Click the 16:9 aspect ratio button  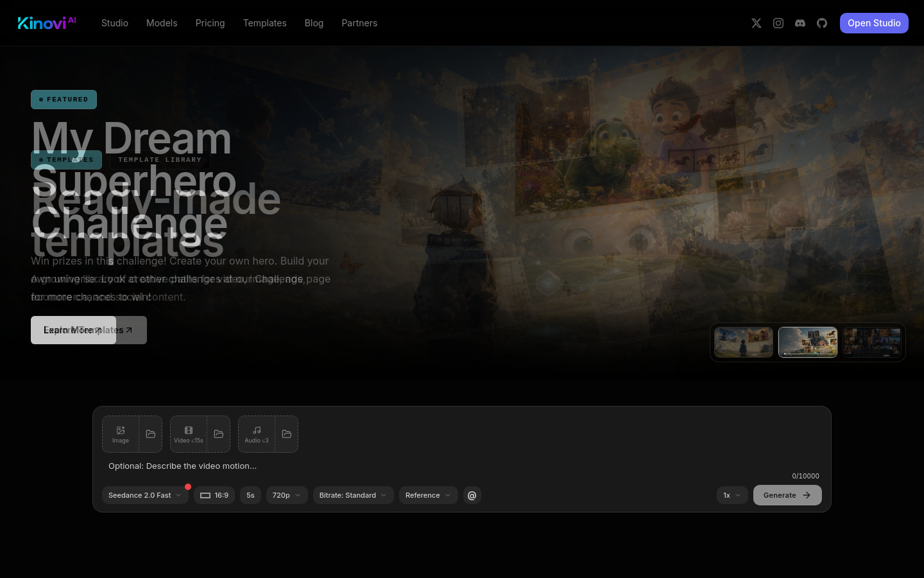tap(214, 495)
